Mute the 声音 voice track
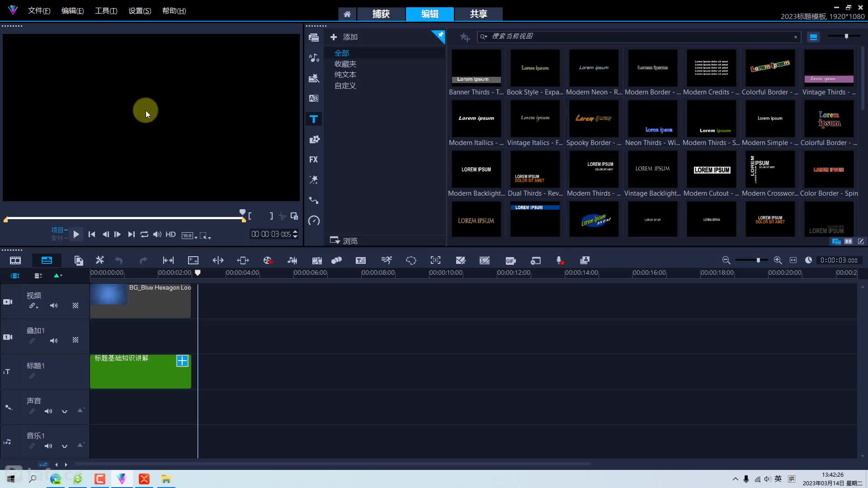The height and width of the screenshot is (488, 868). coord(48,412)
